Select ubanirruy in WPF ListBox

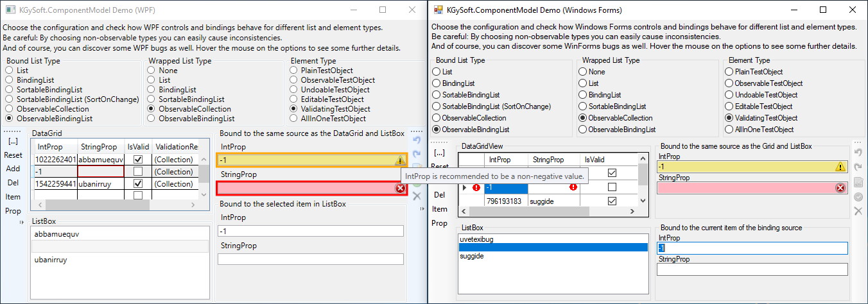click(121, 260)
